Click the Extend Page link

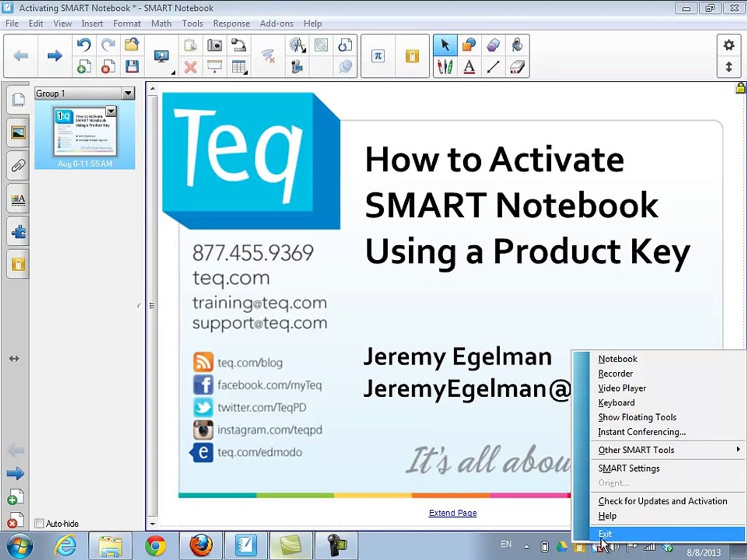pyautogui.click(x=452, y=513)
